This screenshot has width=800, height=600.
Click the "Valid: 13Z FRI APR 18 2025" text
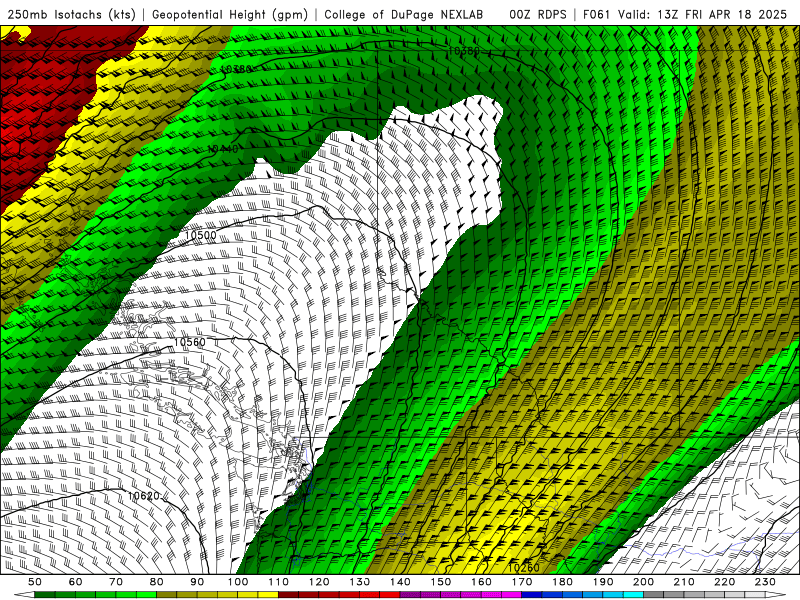[x=703, y=14]
